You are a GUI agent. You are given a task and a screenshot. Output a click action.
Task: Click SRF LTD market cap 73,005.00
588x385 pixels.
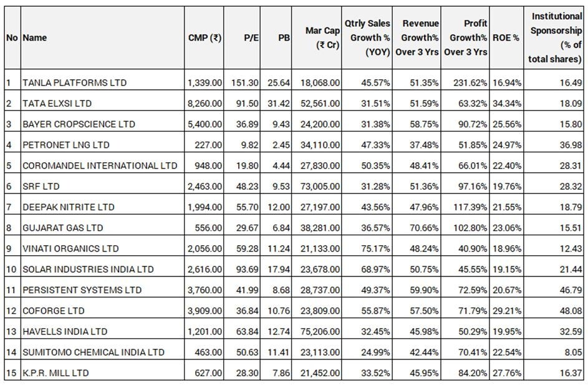[x=322, y=186]
